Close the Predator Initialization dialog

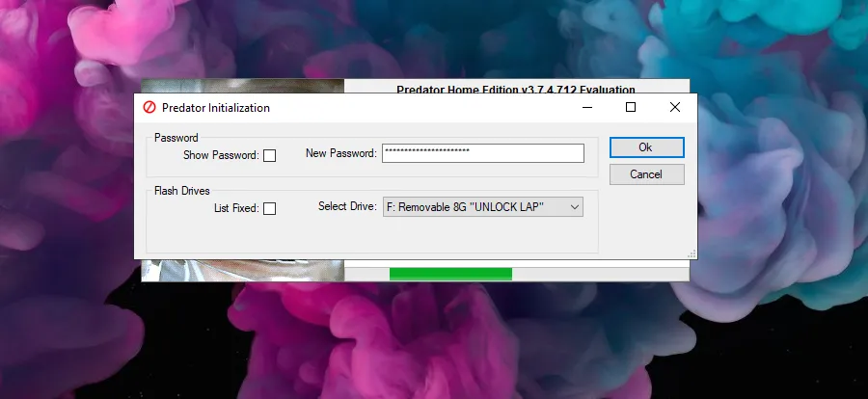(674, 108)
